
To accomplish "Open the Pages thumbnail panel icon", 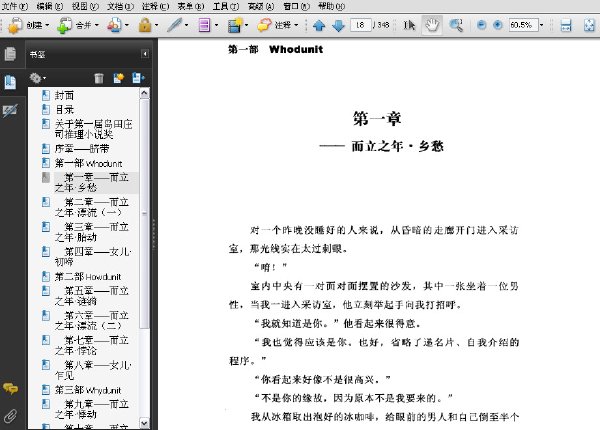I will (x=10, y=54).
